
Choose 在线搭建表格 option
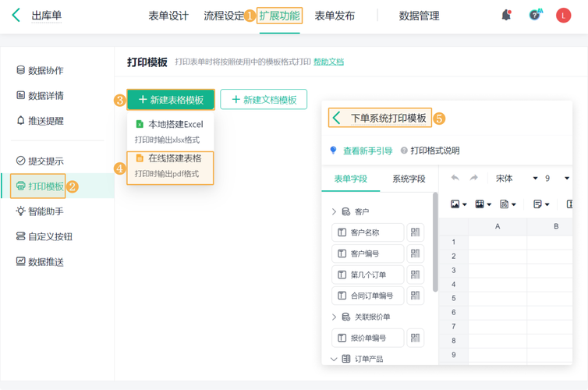[x=170, y=168]
